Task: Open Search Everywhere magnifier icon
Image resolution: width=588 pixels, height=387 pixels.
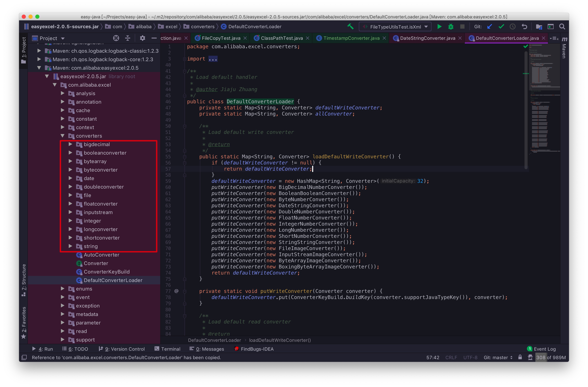Action: 562,27
